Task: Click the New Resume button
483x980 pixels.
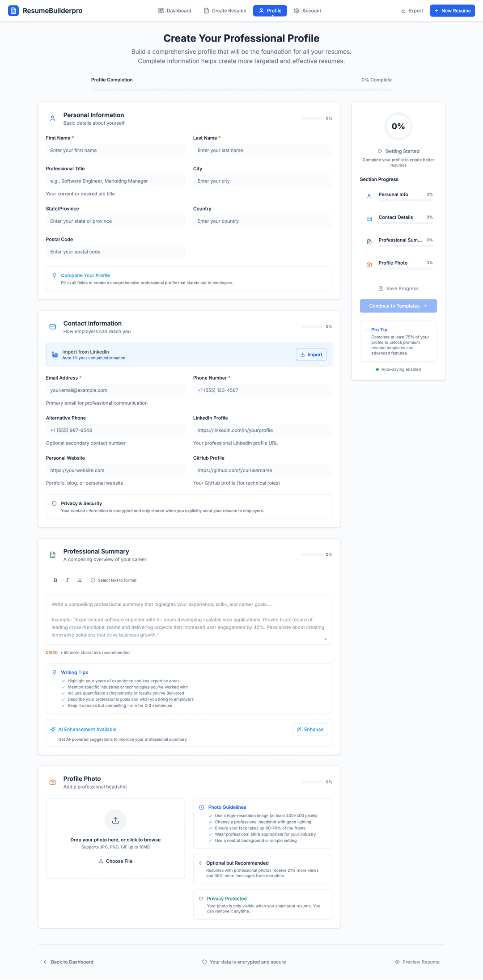Action: (x=452, y=10)
